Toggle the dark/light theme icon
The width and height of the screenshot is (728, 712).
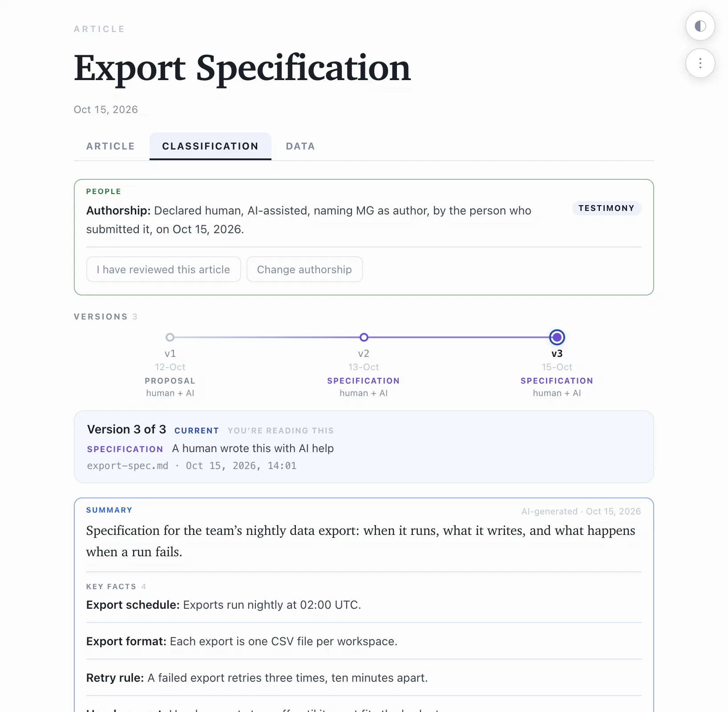(x=700, y=26)
